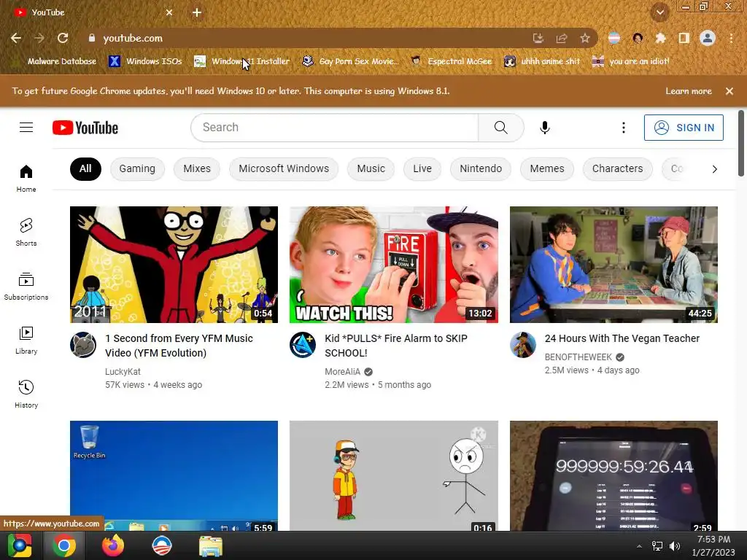Open Malware Database bookmark
This screenshot has width=747, height=560.
click(55, 61)
